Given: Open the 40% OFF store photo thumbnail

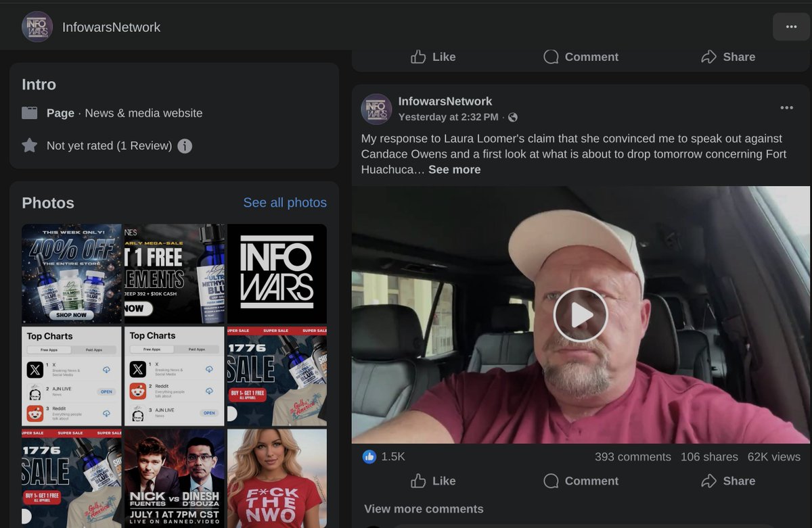Looking at the screenshot, I should pyautogui.click(x=72, y=273).
